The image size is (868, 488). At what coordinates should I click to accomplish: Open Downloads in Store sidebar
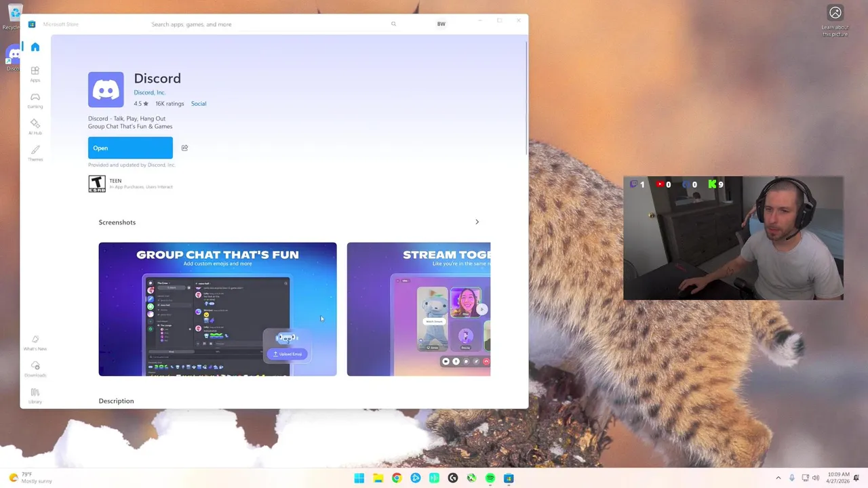tap(35, 369)
